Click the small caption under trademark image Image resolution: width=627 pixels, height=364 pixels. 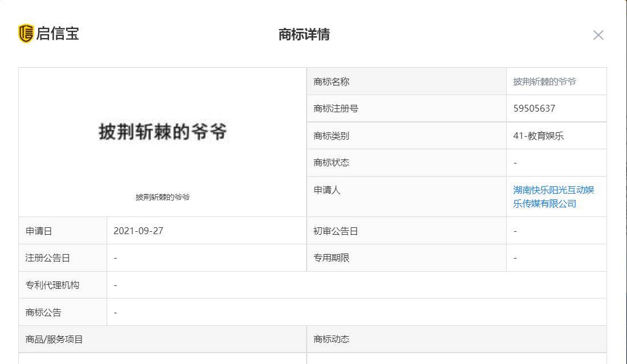[163, 197]
